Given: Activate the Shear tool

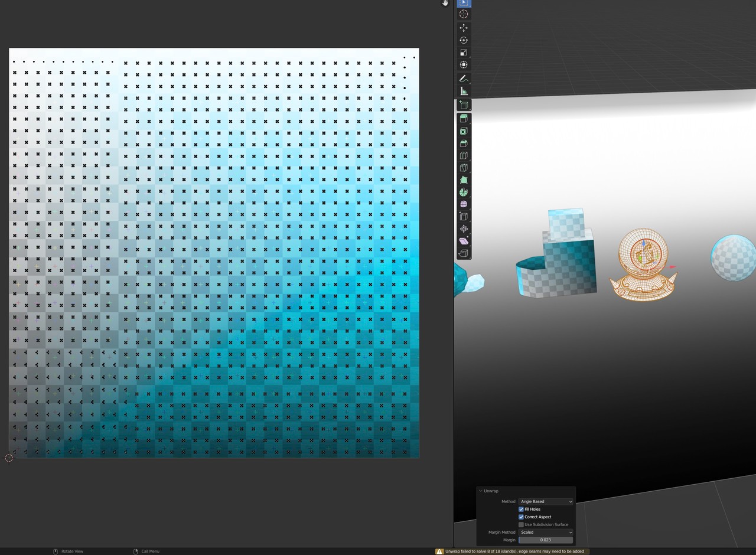Looking at the screenshot, I should 464,241.
